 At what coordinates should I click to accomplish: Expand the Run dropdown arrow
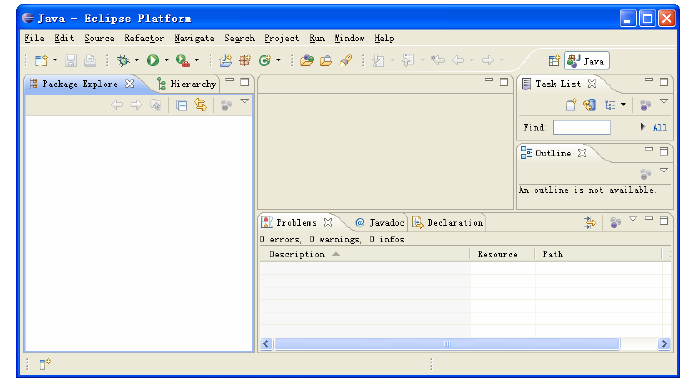pos(167,60)
